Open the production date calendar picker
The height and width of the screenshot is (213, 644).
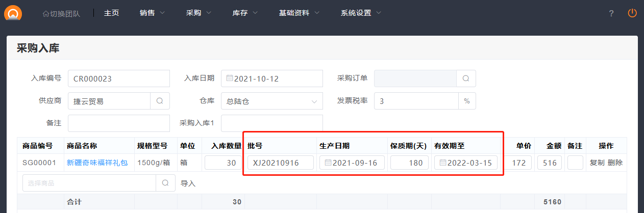328,163
